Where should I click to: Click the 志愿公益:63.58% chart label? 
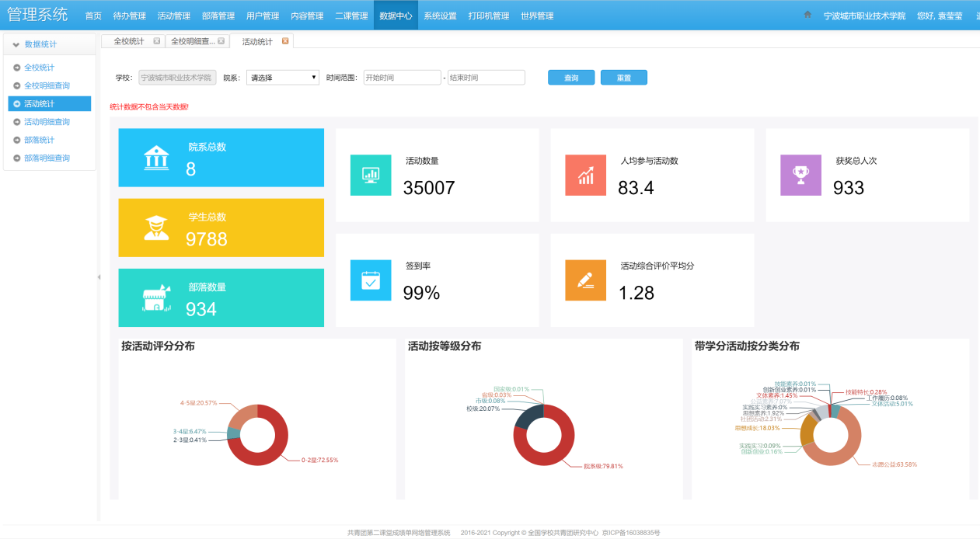click(x=894, y=464)
